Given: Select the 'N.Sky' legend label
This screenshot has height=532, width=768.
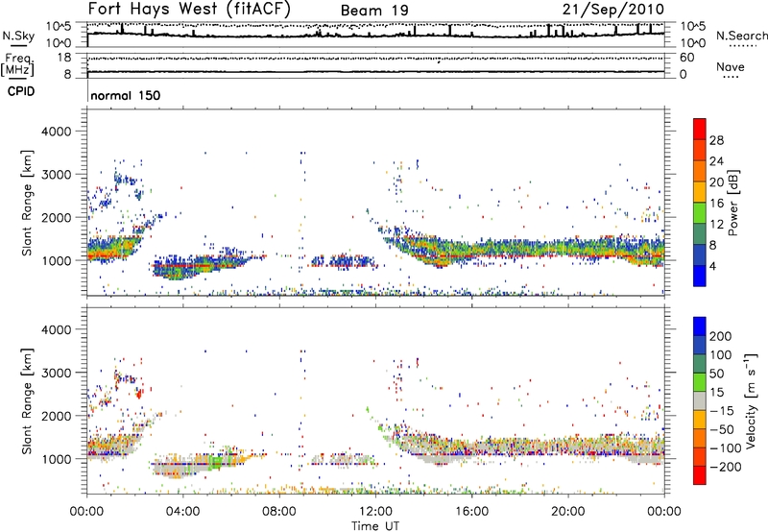Looking at the screenshot, I should pyautogui.click(x=18, y=36).
